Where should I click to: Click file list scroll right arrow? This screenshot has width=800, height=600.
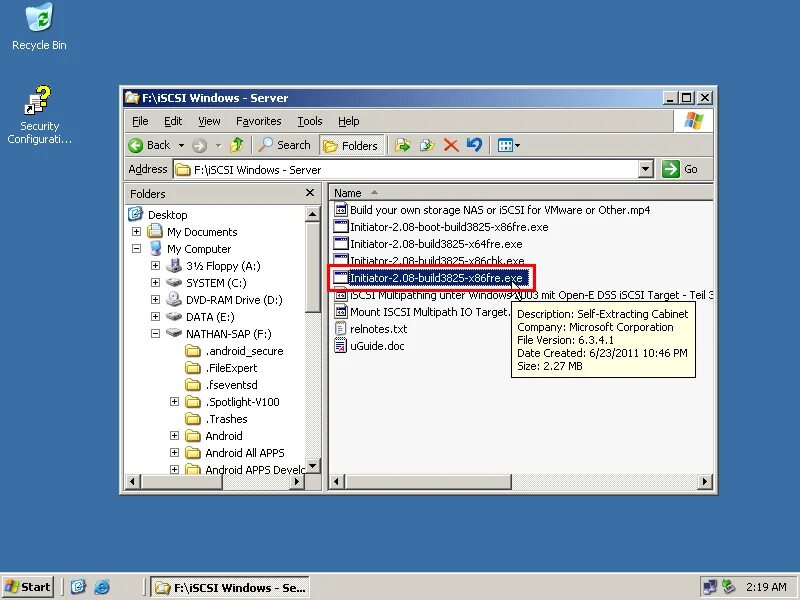(x=705, y=481)
